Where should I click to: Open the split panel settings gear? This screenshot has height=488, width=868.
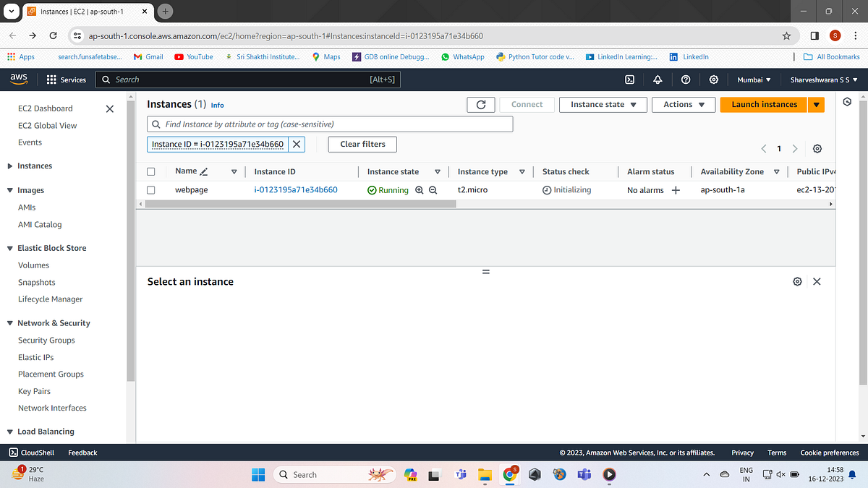point(797,281)
